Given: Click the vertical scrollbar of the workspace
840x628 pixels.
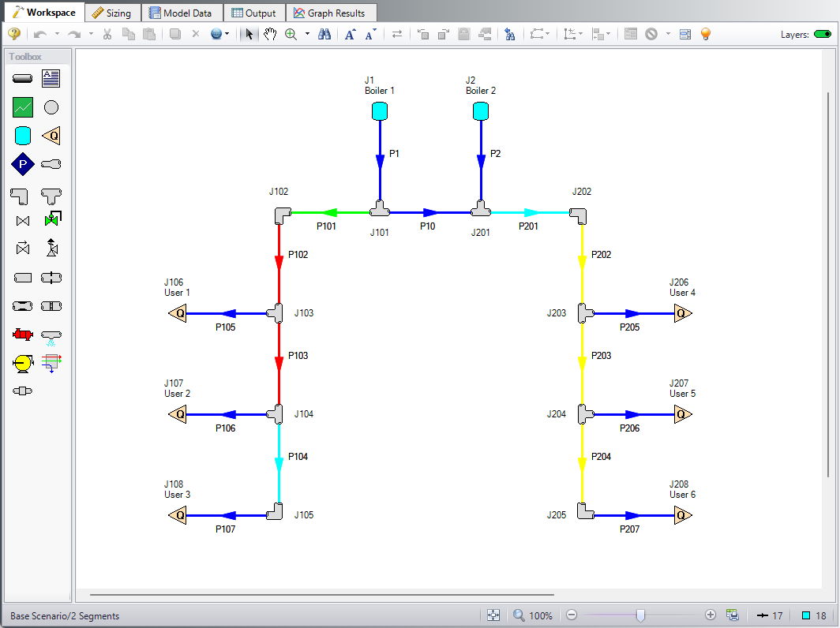Looking at the screenshot, I should [828, 284].
